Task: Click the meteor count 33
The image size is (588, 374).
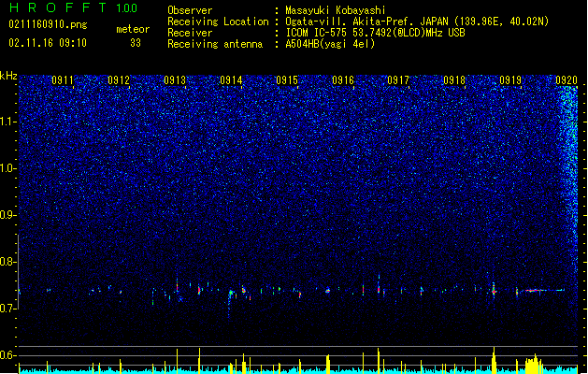Action: pyautogui.click(x=136, y=43)
